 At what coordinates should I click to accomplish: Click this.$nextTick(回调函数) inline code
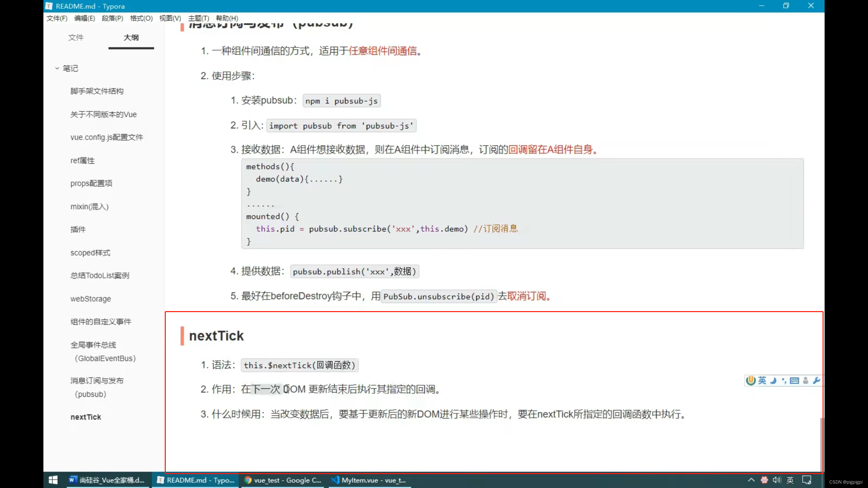[x=300, y=365]
